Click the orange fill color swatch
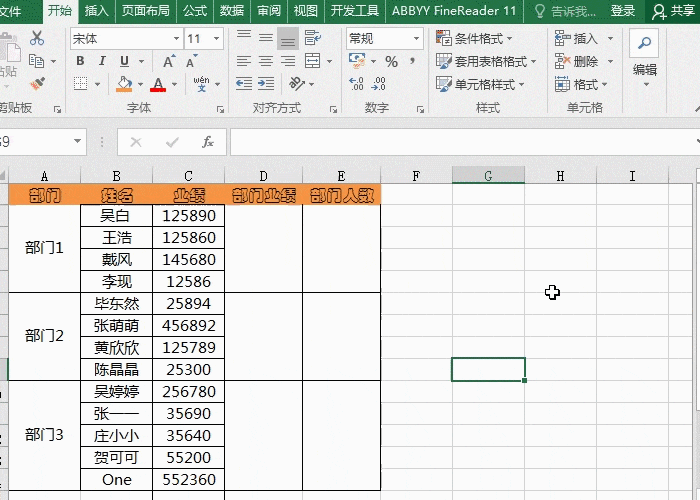 [x=124, y=85]
